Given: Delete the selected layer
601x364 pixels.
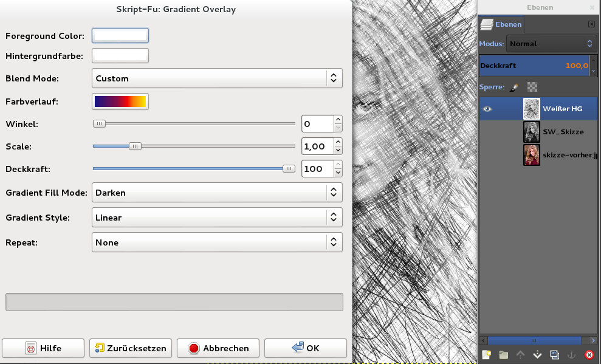Looking at the screenshot, I should pos(589,355).
